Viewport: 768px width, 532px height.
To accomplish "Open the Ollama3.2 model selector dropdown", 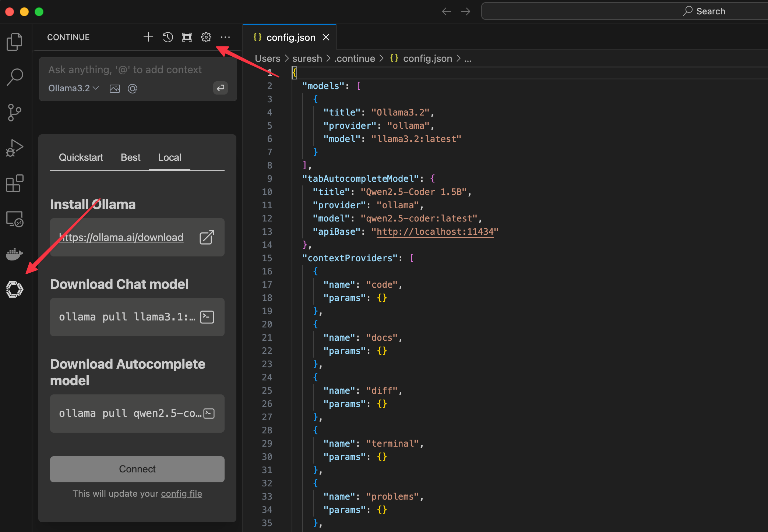I will 73,88.
